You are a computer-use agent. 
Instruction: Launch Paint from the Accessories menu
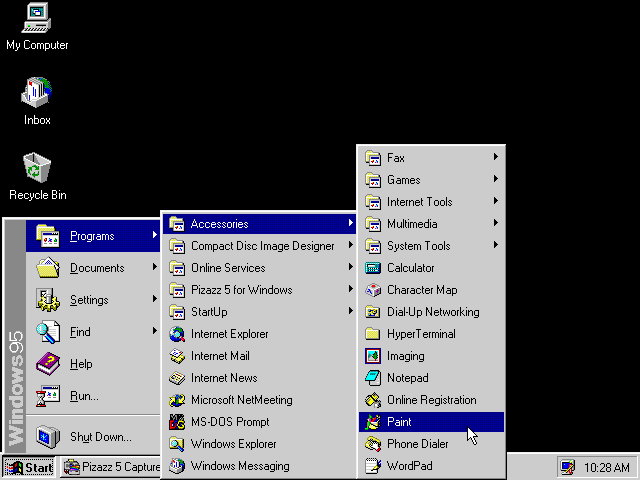click(431, 422)
